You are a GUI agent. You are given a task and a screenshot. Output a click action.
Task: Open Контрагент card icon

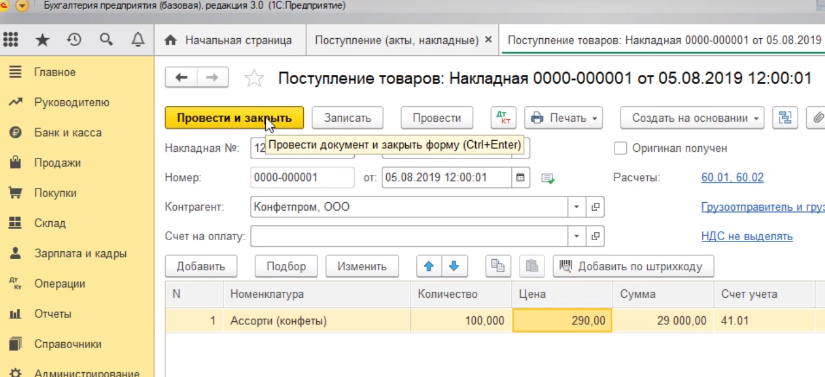tap(595, 207)
